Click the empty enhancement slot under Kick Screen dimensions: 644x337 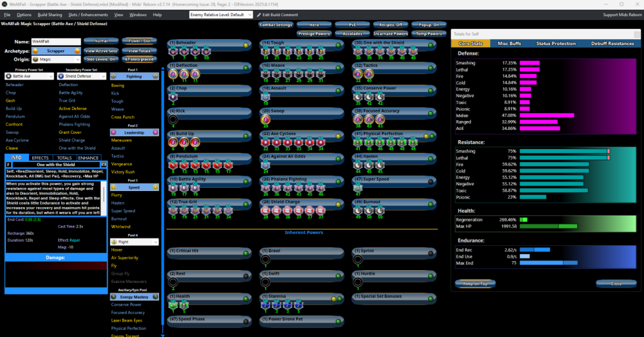tap(173, 119)
